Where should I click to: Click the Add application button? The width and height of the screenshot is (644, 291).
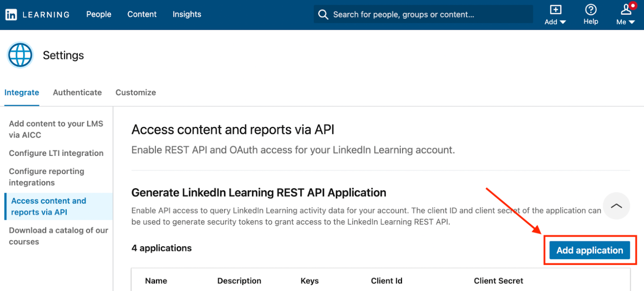[x=590, y=250]
